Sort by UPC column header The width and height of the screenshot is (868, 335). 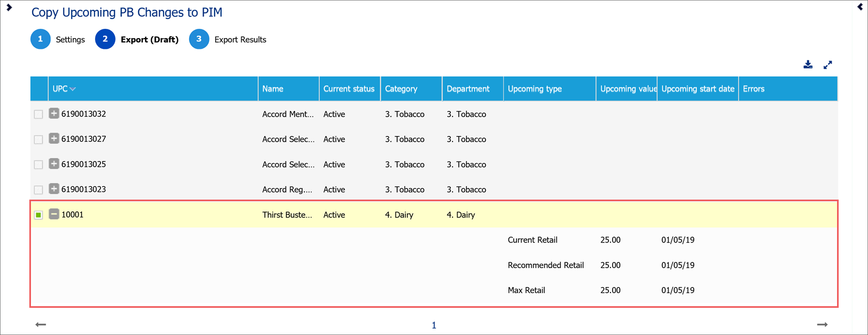tap(153, 89)
